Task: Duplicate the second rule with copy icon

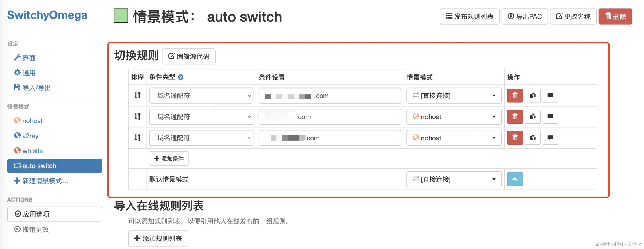Action: point(532,117)
